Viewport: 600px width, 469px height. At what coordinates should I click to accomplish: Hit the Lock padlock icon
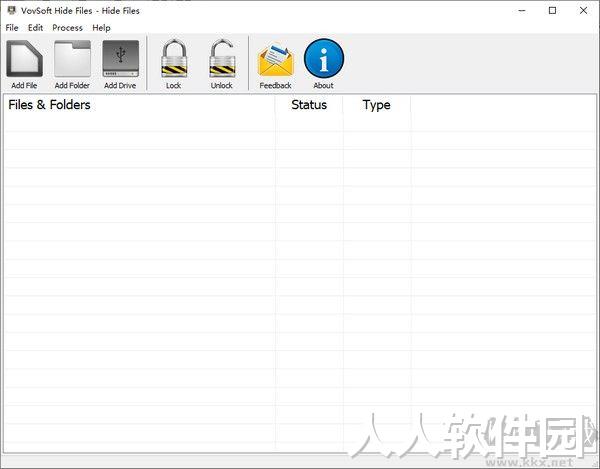(x=174, y=59)
